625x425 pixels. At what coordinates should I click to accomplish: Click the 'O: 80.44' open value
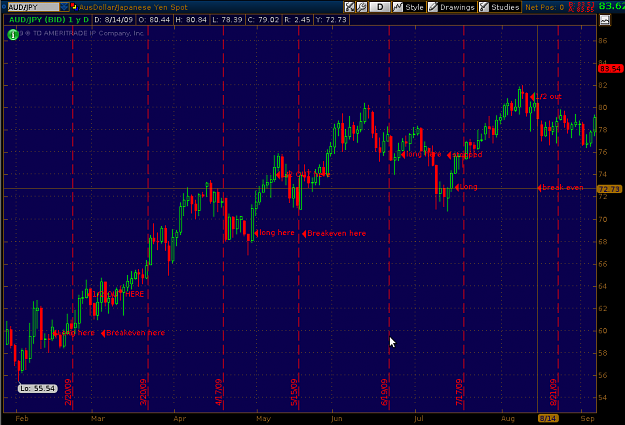click(x=154, y=20)
